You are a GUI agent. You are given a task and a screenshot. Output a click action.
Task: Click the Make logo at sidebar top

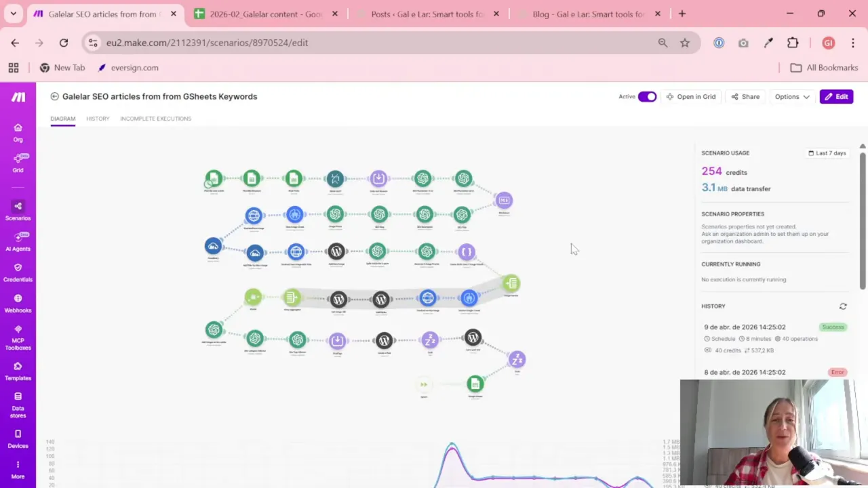18,97
